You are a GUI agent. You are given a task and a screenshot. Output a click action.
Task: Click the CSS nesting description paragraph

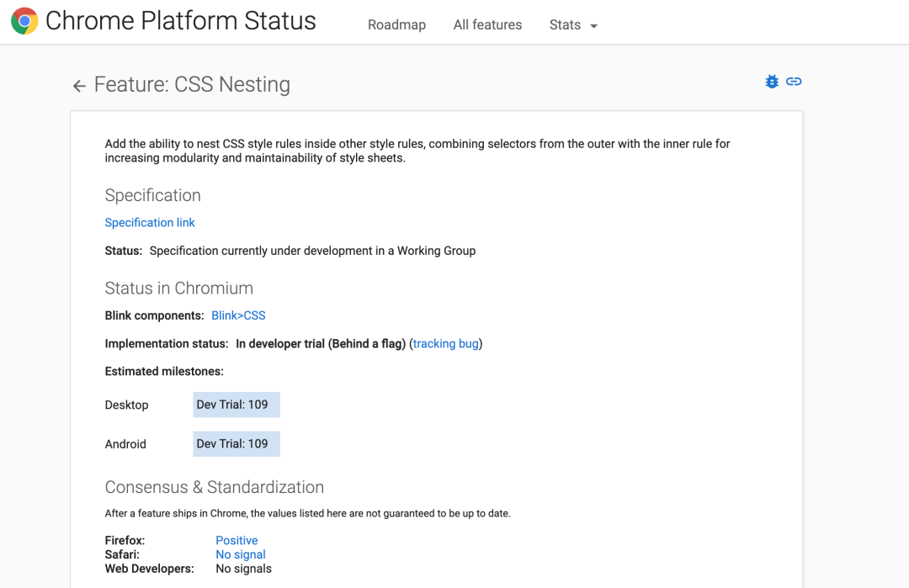pyautogui.click(x=417, y=151)
